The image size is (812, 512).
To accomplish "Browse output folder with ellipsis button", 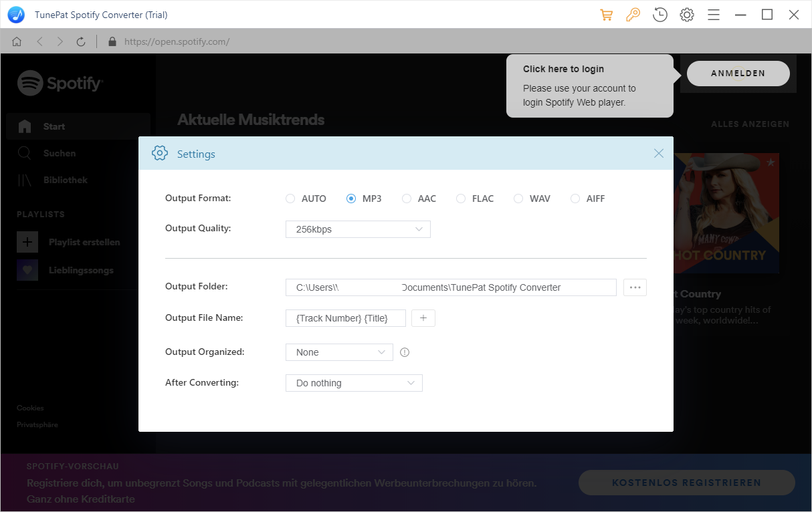I will click(635, 287).
